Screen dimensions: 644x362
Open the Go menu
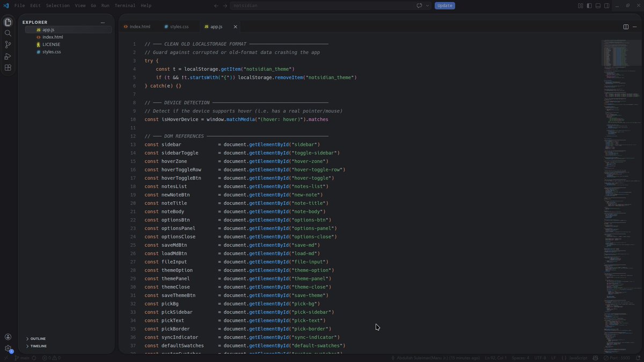click(93, 5)
